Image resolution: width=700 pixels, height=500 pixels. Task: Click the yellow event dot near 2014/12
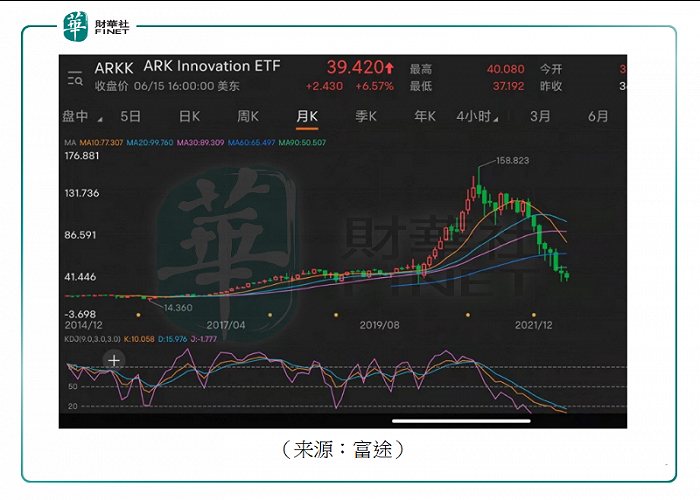click(138, 315)
